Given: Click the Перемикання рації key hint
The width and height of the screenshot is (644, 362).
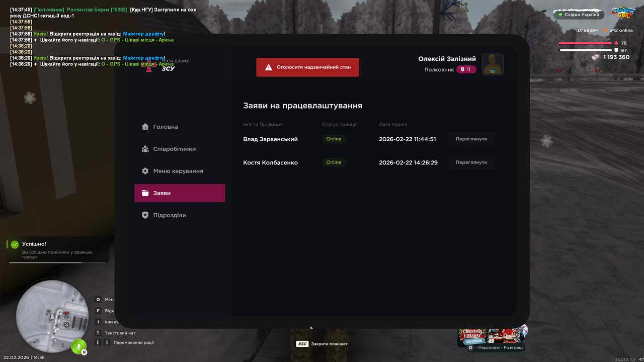Looking at the screenshot, I should point(125,342).
